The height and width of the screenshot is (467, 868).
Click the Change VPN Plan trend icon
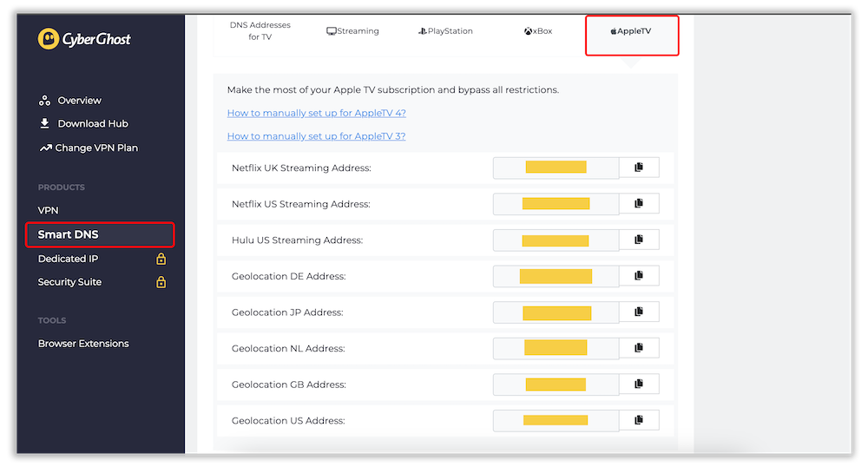pos(45,148)
